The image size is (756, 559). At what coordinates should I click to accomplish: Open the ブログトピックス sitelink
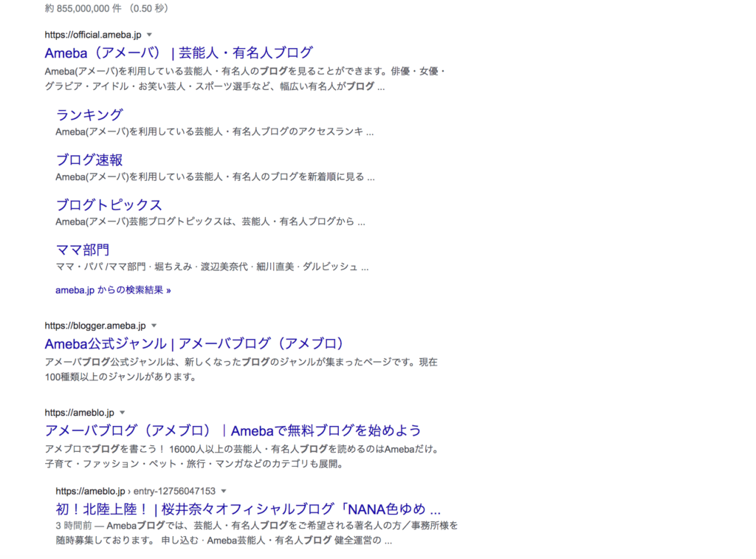pos(109,205)
